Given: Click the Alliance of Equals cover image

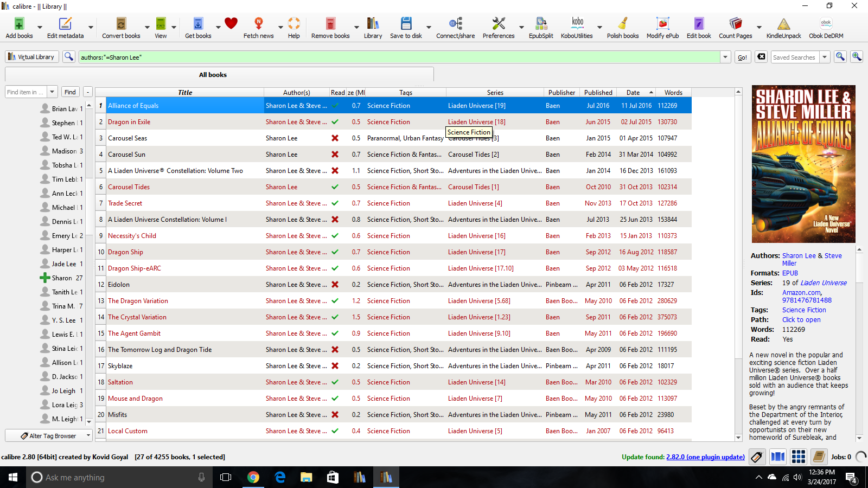Looking at the screenshot, I should point(803,164).
